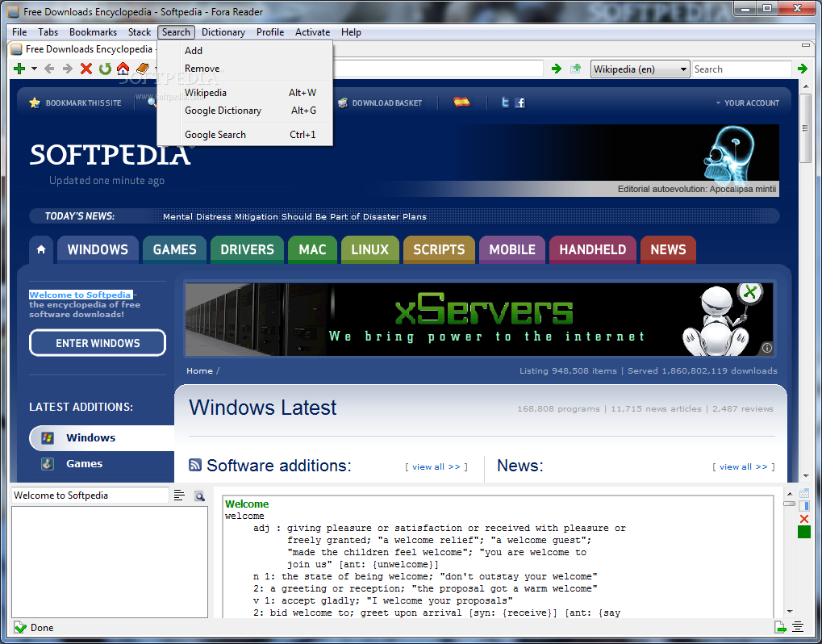Viewport: 822px width, 644px height.
Task: Open the Stack menu
Action: (140, 32)
